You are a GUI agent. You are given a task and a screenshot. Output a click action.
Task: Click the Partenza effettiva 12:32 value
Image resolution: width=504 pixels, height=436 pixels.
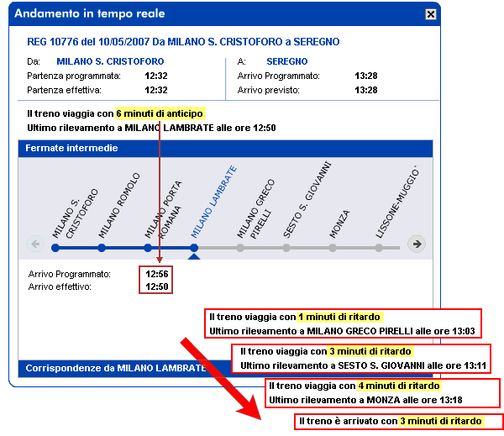[x=156, y=90]
